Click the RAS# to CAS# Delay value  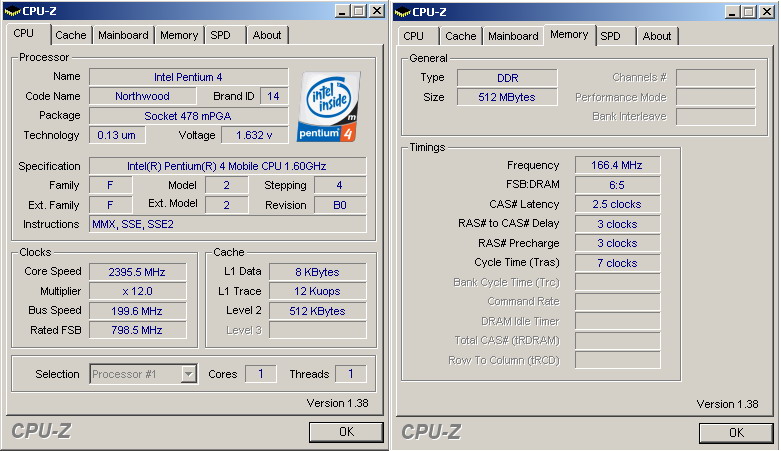click(617, 224)
